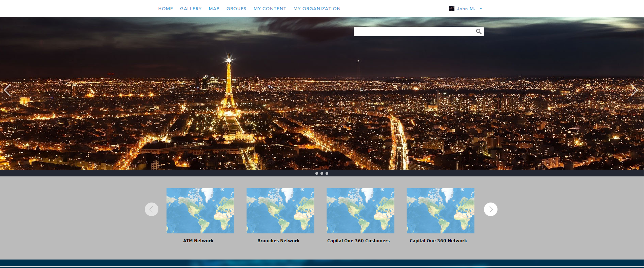Open the ATM Network map thumbnail
The width and height of the screenshot is (644, 268).
(200, 211)
